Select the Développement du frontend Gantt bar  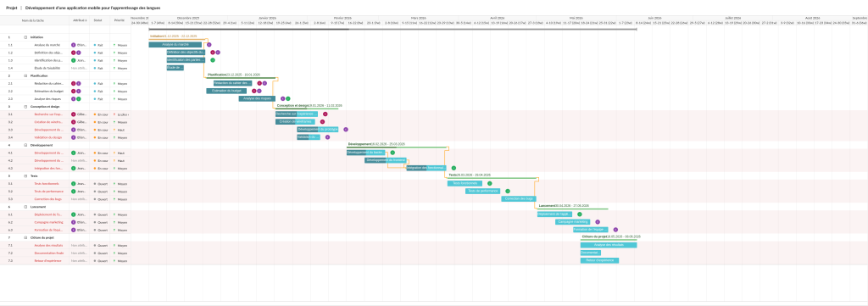click(386, 160)
